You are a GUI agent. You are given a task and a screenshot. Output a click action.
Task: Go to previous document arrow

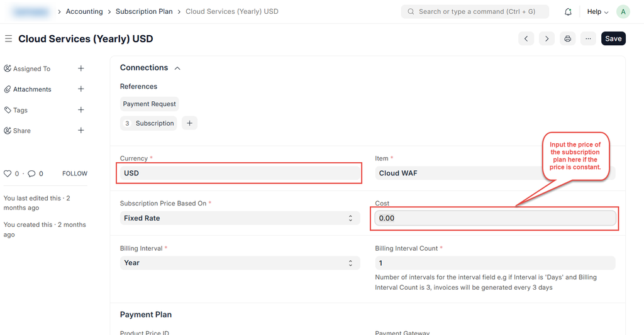(526, 39)
